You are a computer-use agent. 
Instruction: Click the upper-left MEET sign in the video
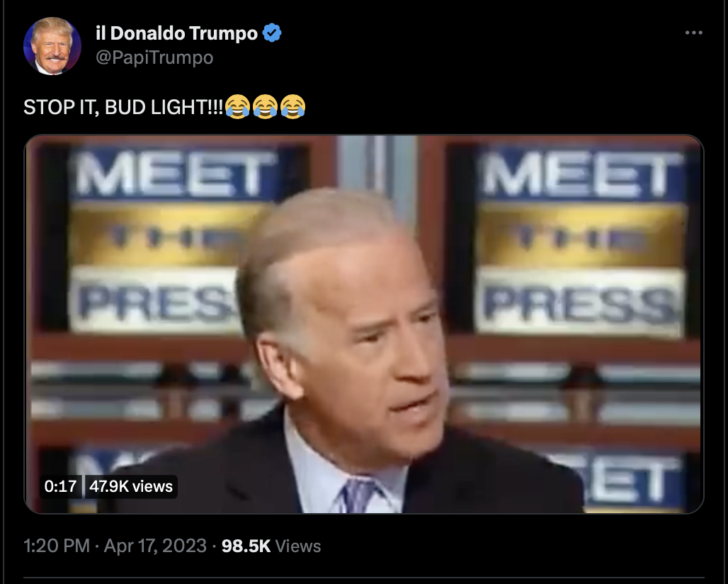coord(176,174)
